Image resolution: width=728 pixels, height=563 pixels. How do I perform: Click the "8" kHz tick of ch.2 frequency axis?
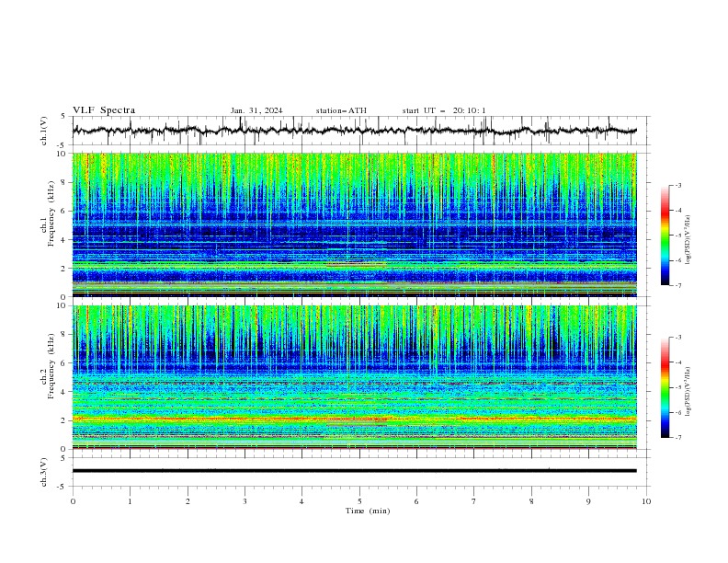tap(64, 335)
